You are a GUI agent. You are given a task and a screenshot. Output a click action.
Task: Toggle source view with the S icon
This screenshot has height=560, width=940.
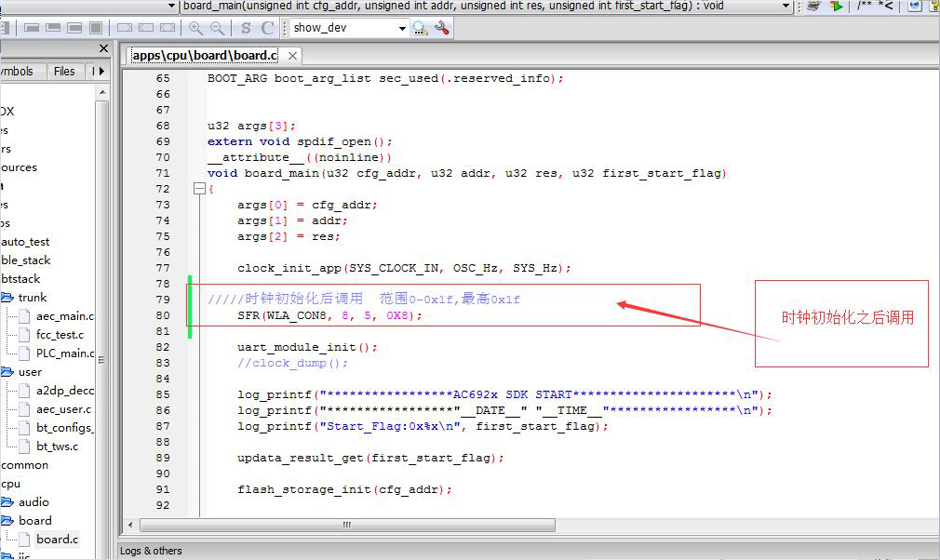(x=246, y=28)
